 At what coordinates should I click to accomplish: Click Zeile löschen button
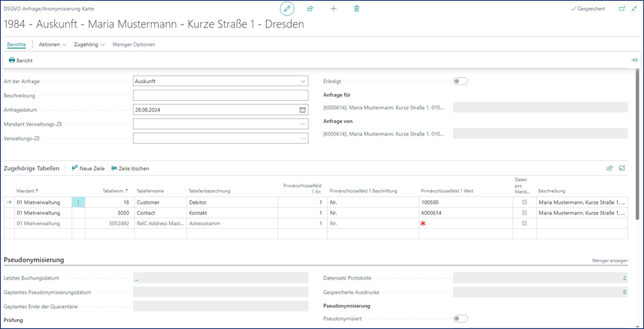pyautogui.click(x=130, y=169)
